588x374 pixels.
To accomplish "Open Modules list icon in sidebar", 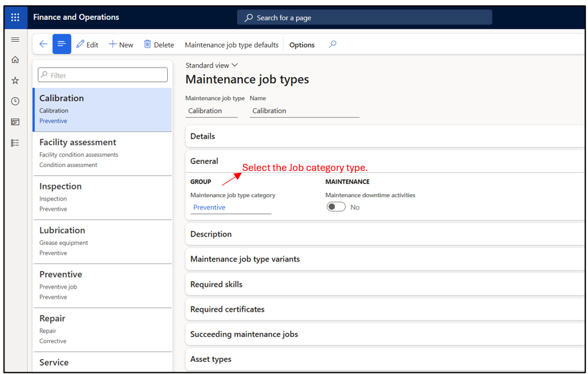I will click(15, 143).
